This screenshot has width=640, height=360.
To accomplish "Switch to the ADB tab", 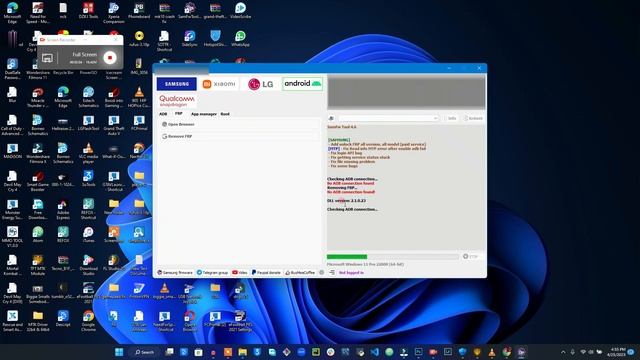I will 163,114.
